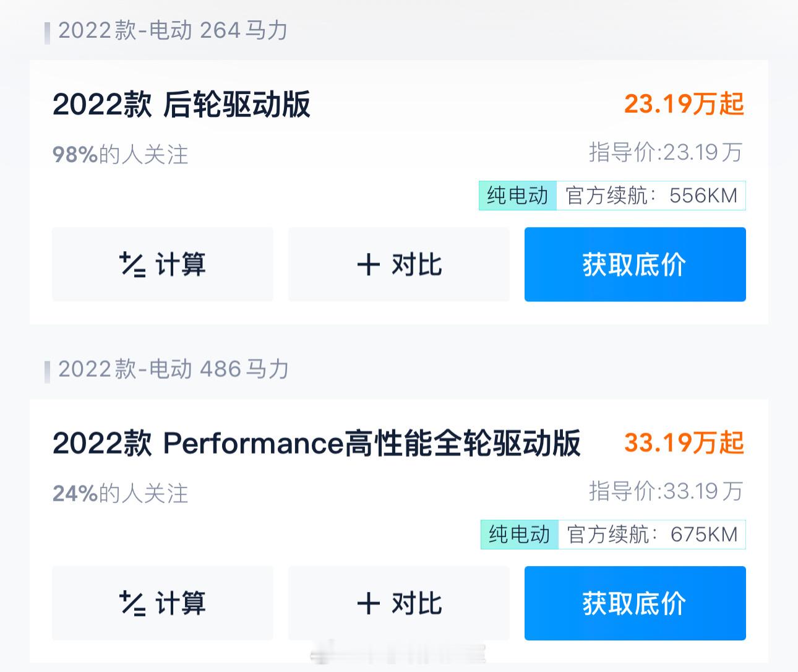Tap the 98%的人关注 indicator

[121, 155]
